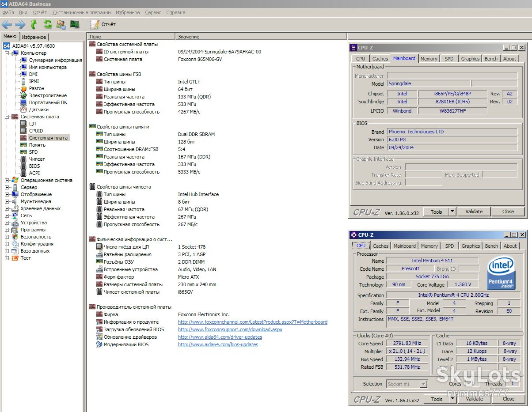Viewport: 532px width, 412px height.
Task: Open the Файл menu
Action: click(8, 12)
